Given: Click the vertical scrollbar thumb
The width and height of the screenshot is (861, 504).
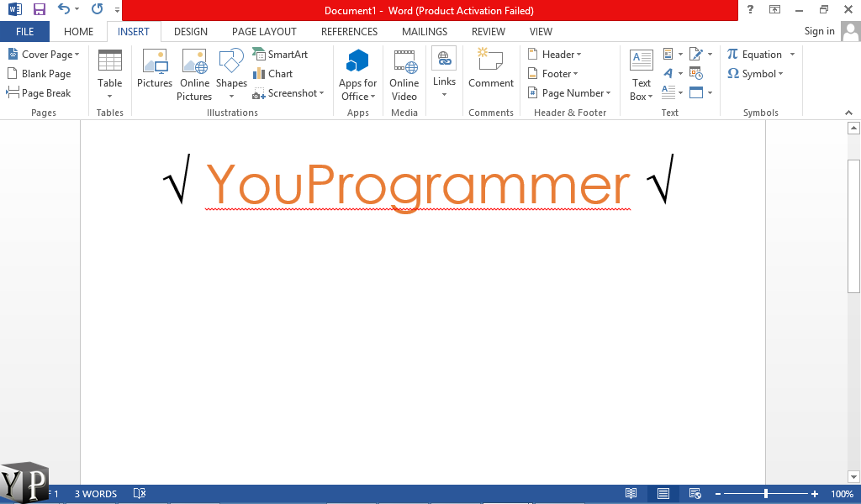Looking at the screenshot, I should [853, 226].
